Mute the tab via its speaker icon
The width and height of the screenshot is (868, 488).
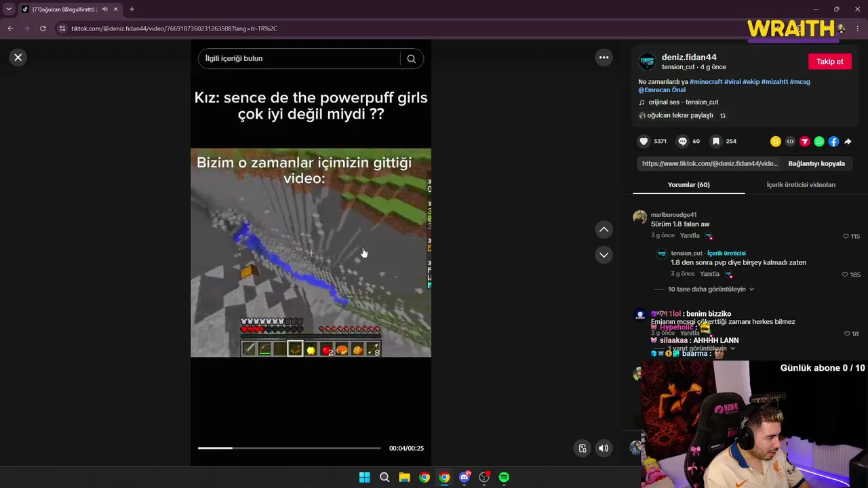pos(104,9)
